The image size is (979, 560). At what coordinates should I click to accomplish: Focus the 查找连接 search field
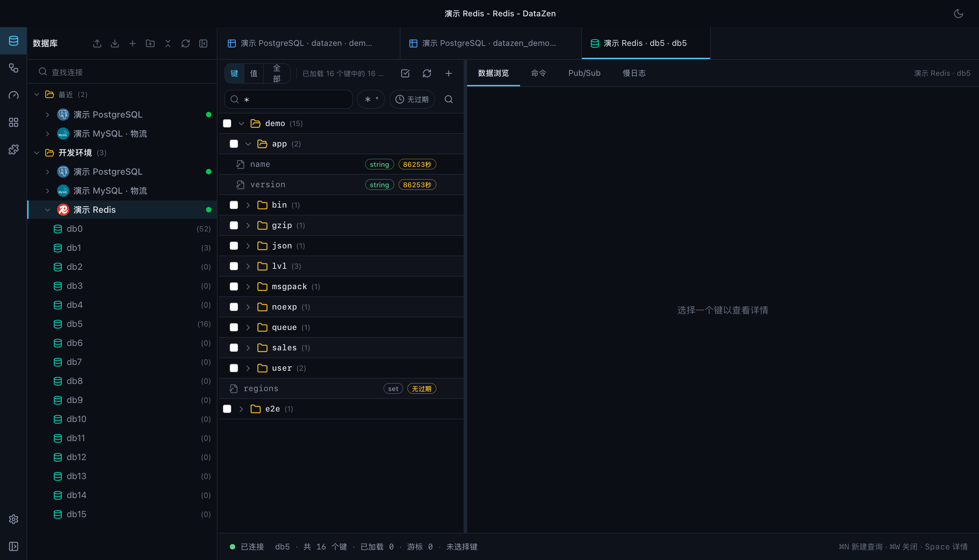click(122, 72)
